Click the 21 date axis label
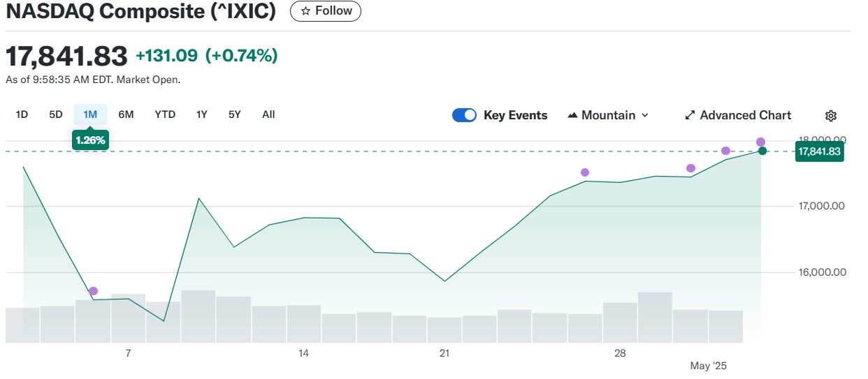 pyautogui.click(x=444, y=353)
